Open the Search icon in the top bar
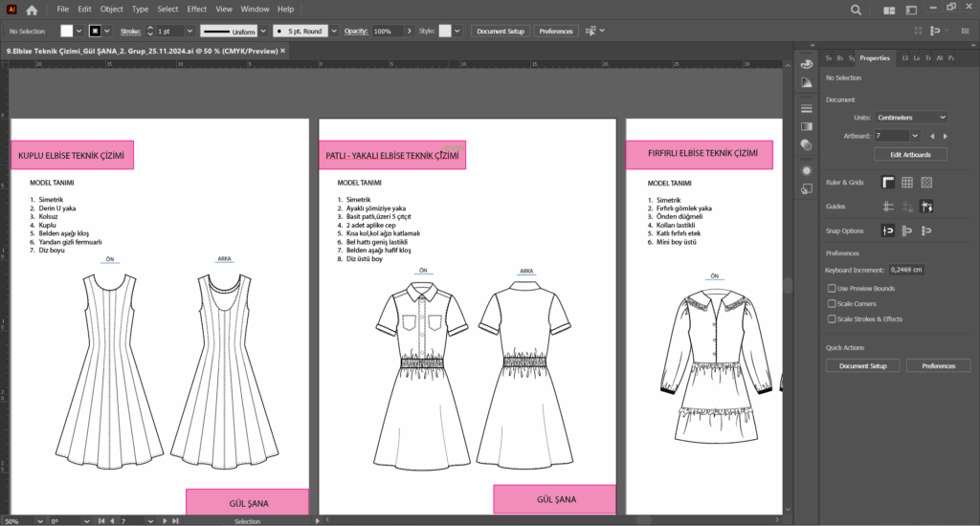This screenshot has height=526, width=980. tap(856, 10)
